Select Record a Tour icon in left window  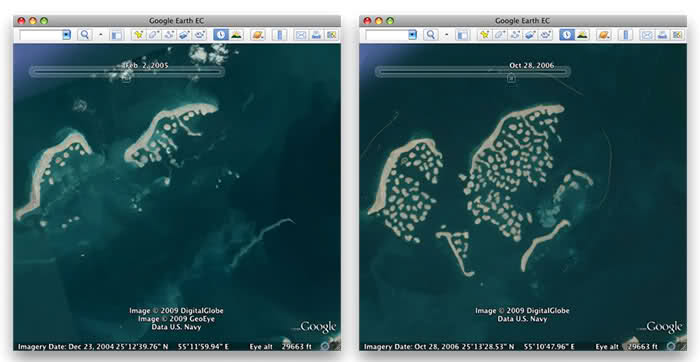[200, 35]
